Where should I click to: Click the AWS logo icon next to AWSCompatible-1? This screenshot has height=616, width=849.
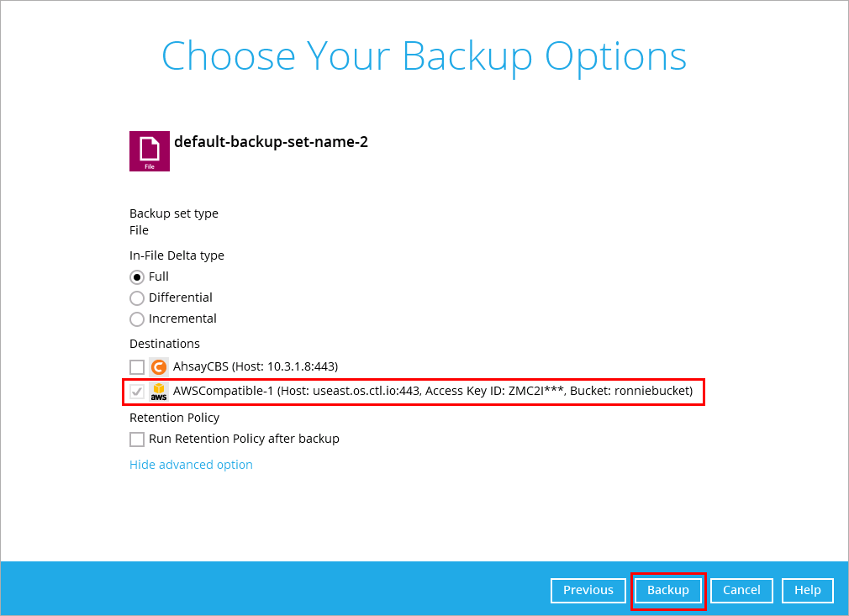pos(159,392)
